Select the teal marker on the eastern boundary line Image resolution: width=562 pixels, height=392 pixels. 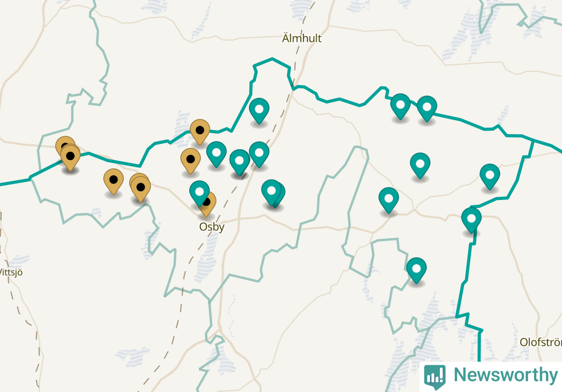[471, 220]
